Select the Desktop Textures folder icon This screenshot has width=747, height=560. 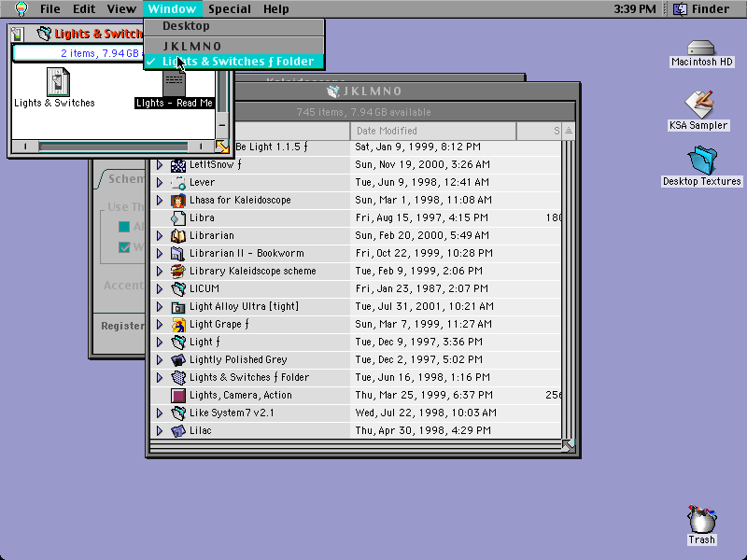tap(702, 161)
